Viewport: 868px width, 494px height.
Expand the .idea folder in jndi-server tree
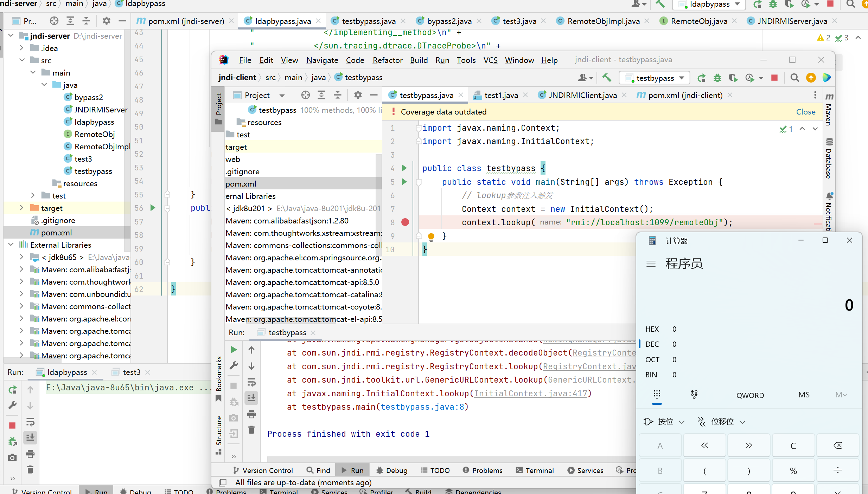[22, 48]
